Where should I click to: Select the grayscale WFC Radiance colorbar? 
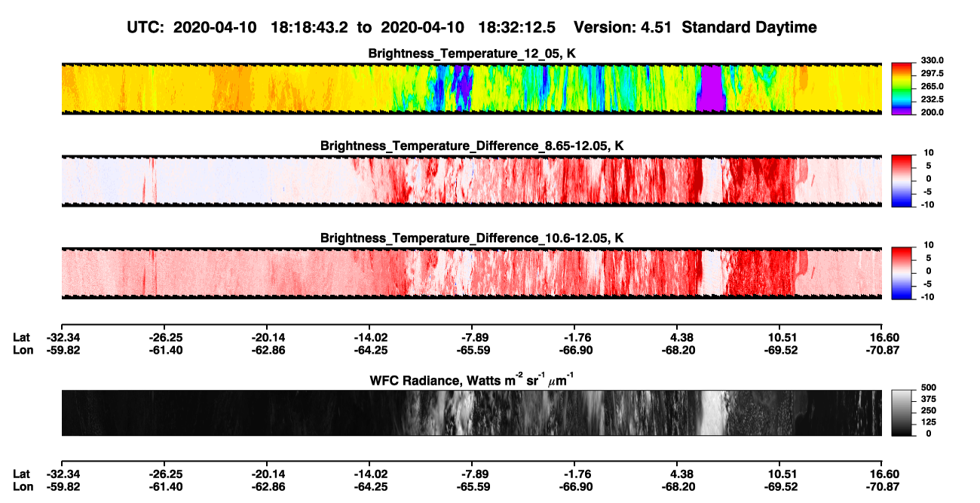(x=902, y=413)
